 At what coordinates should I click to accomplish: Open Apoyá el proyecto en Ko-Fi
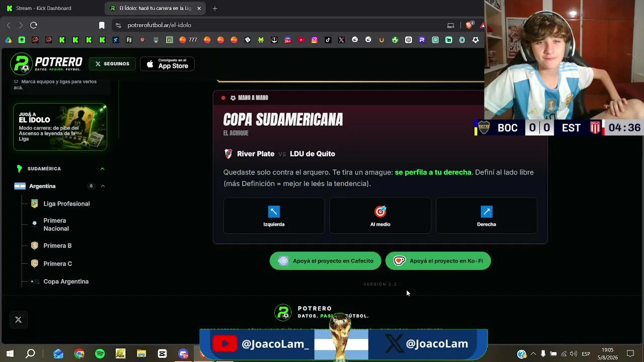click(x=438, y=261)
